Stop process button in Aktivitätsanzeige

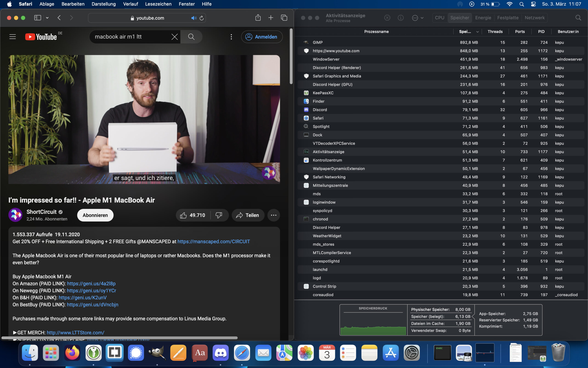tap(387, 18)
